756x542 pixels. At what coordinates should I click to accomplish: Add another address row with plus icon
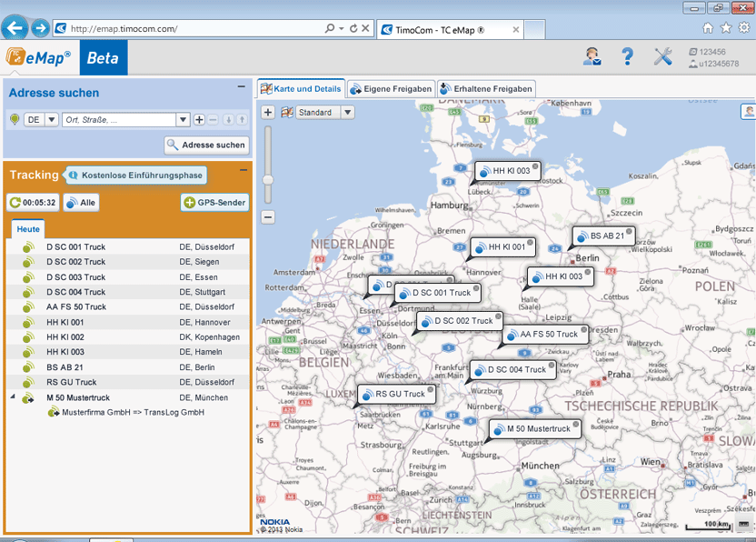[199, 120]
